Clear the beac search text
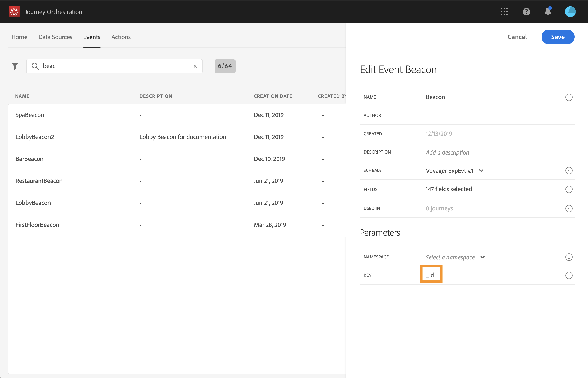 coord(195,66)
